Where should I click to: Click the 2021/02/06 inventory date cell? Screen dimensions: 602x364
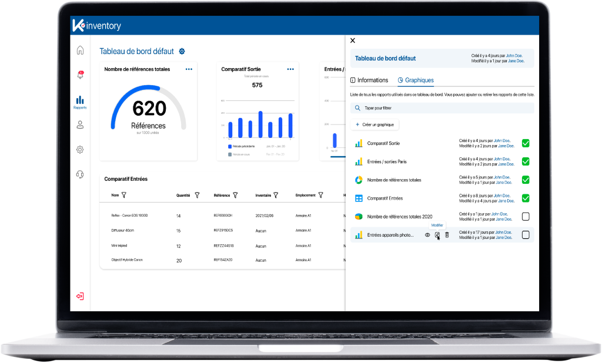(265, 216)
